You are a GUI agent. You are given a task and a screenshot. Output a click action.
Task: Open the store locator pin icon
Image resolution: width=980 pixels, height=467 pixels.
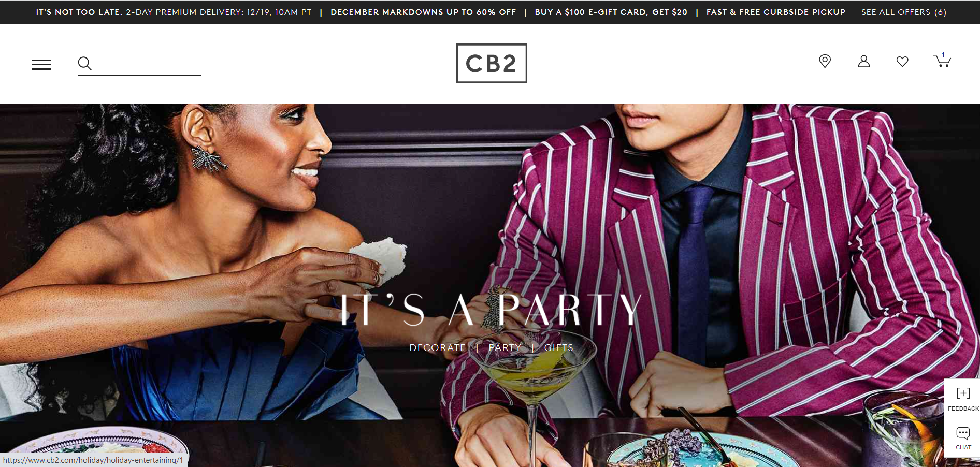[825, 61]
